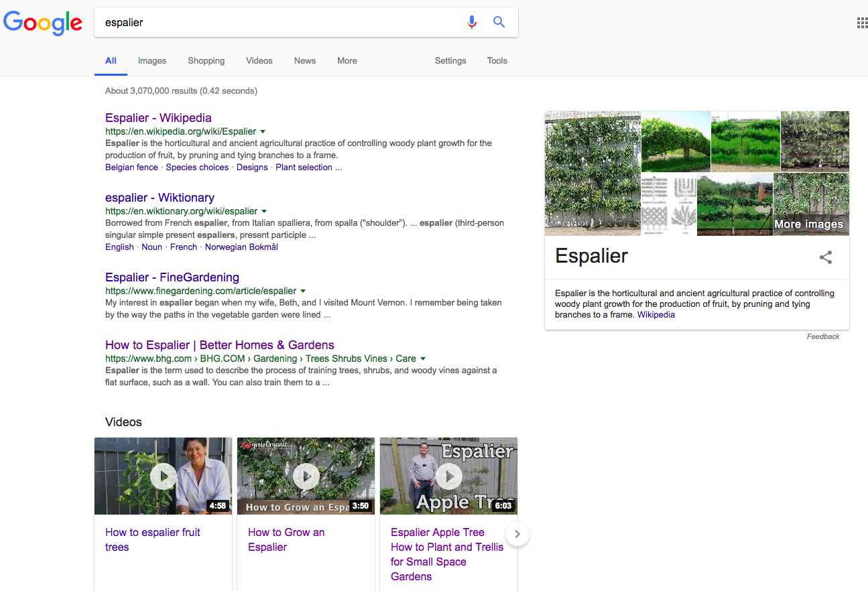Switch to the Videos tab
Image resolution: width=868 pixels, height=591 pixels.
click(259, 60)
